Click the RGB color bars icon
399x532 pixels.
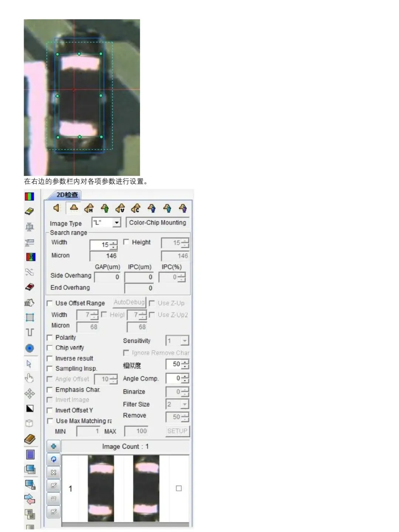pos(29,196)
